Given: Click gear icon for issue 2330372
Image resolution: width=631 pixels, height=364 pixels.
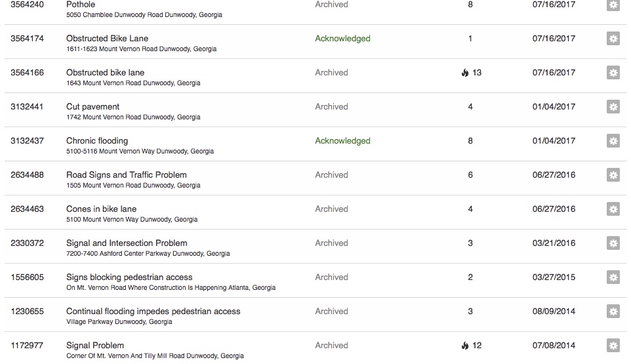Looking at the screenshot, I should (x=613, y=243).
